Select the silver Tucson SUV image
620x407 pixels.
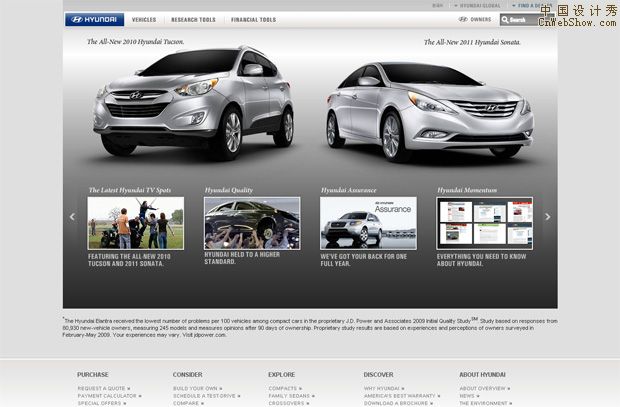coord(194,103)
